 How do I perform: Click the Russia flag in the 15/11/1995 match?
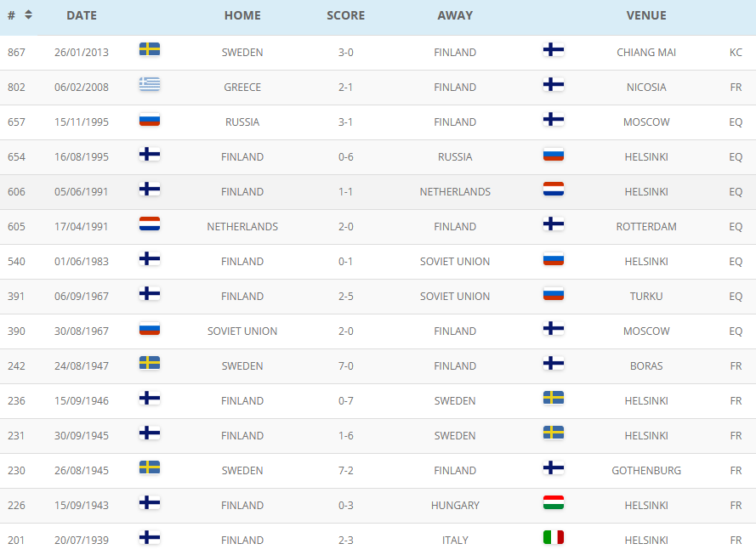pyautogui.click(x=150, y=120)
